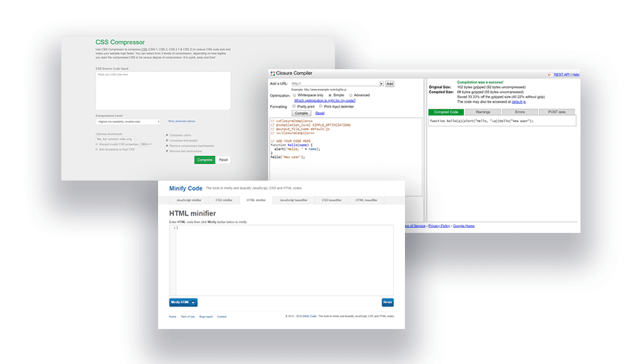Click the Closure Compiler source code editor
The width and height of the screenshot is (641, 364).
coord(345,157)
